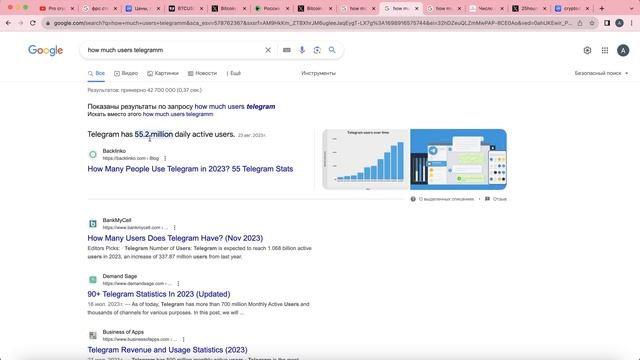Switch to the TradingView BTCUS browser tab
Viewport: 640px width, 360px height.
point(184,8)
